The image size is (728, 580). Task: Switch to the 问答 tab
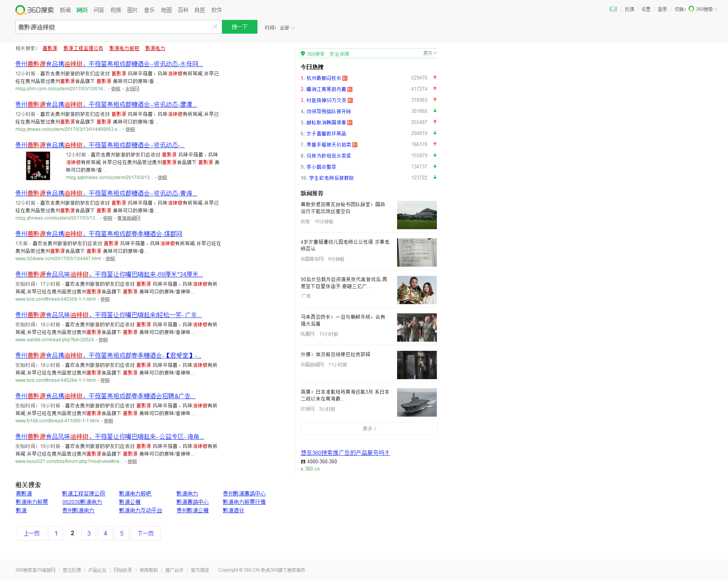[x=99, y=10]
